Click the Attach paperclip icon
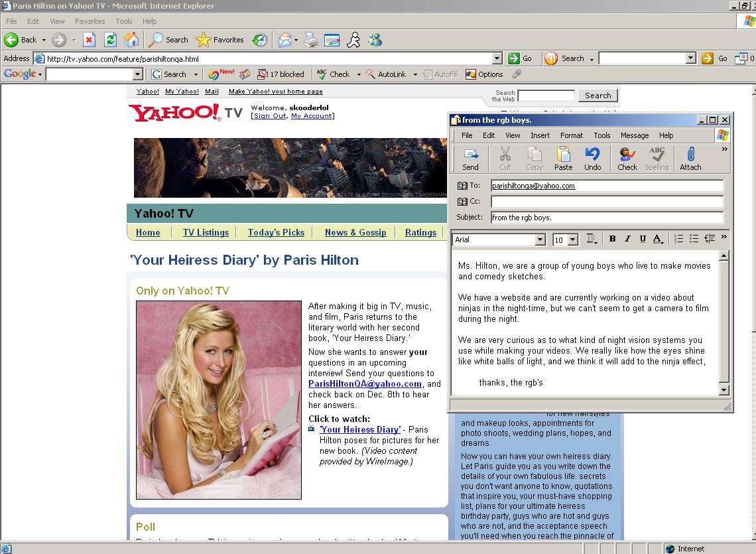 pyautogui.click(x=690, y=159)
